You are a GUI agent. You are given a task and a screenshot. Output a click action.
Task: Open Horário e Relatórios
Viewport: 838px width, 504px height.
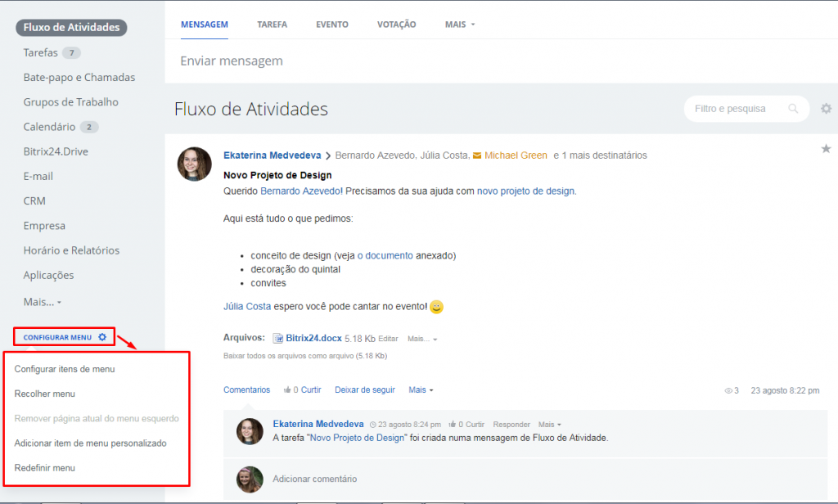pos(71,250)
